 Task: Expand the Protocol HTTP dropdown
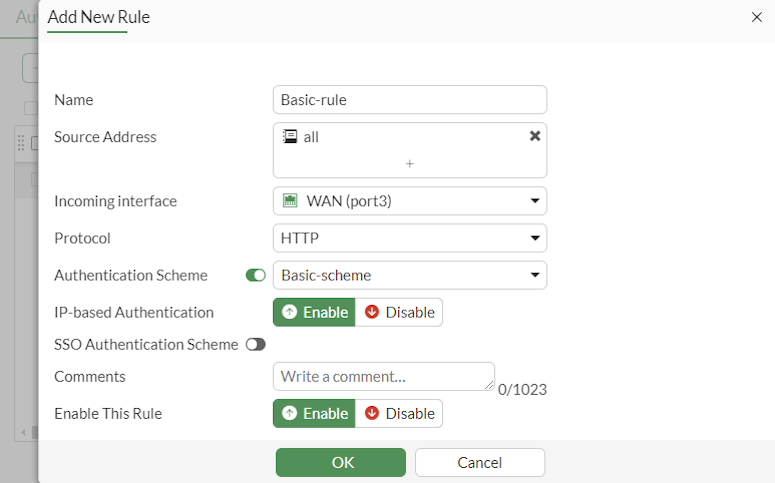click(x=410, y=238)
